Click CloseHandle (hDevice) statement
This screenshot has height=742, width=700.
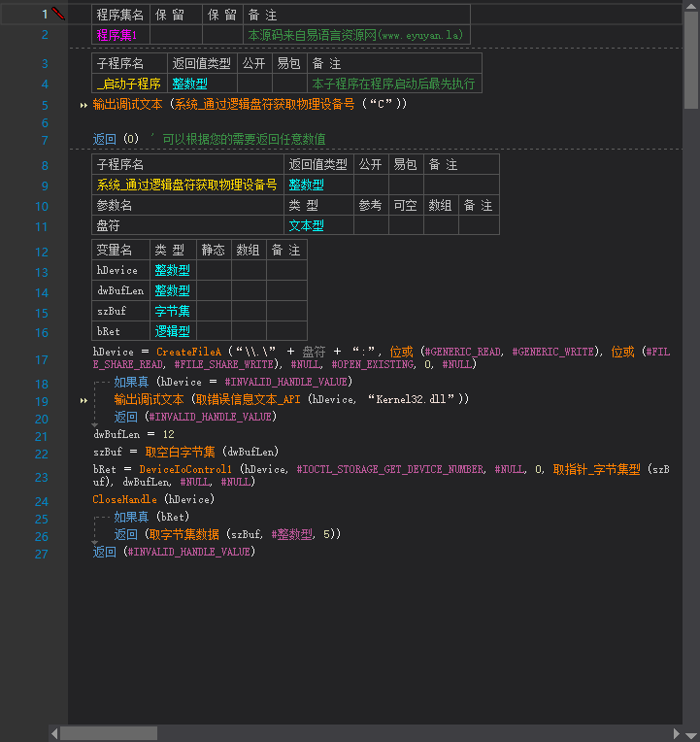(153, 499)
